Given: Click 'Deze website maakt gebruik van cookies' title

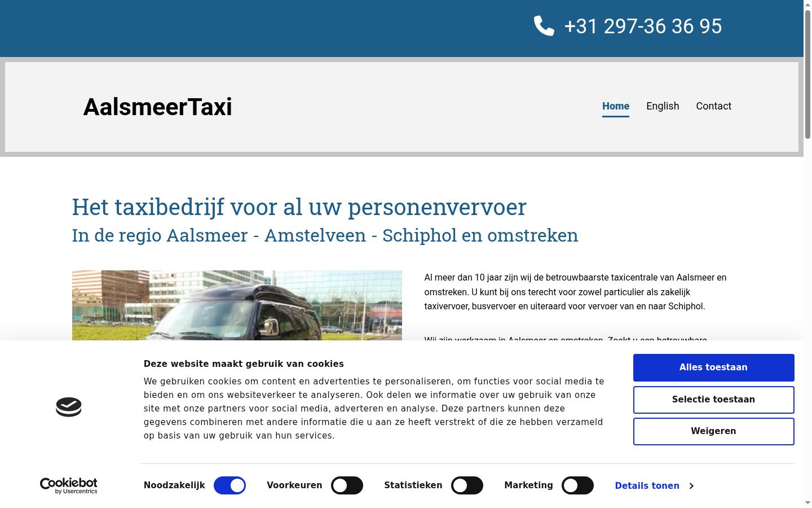Looking at the screenshot, I should click(x=244, y=364).
